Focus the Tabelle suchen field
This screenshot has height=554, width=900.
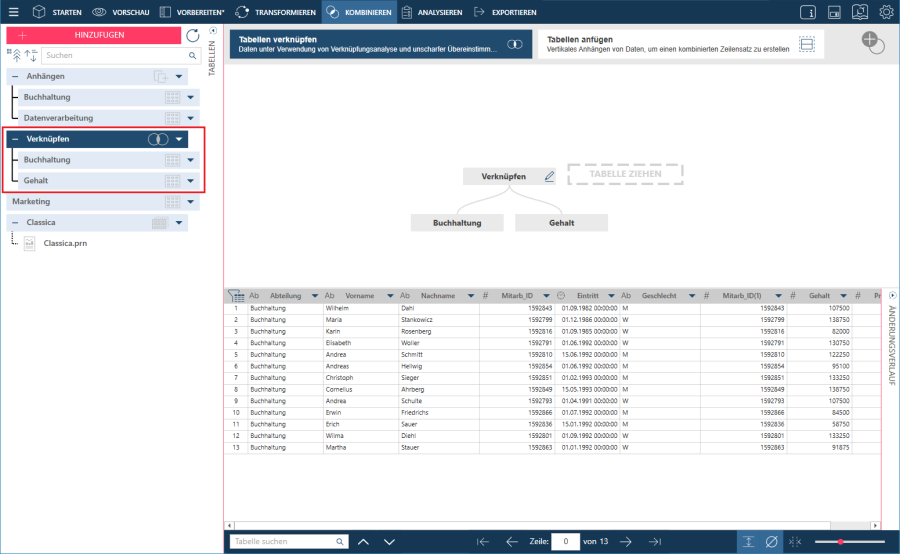[x=289, y=541]
